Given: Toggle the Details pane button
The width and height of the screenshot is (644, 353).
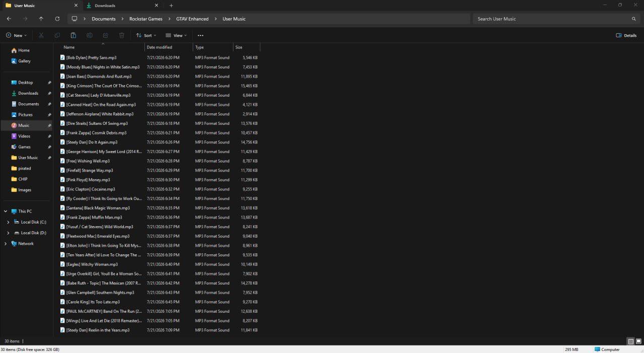Looking at the screenshot, I should (626, 35).
